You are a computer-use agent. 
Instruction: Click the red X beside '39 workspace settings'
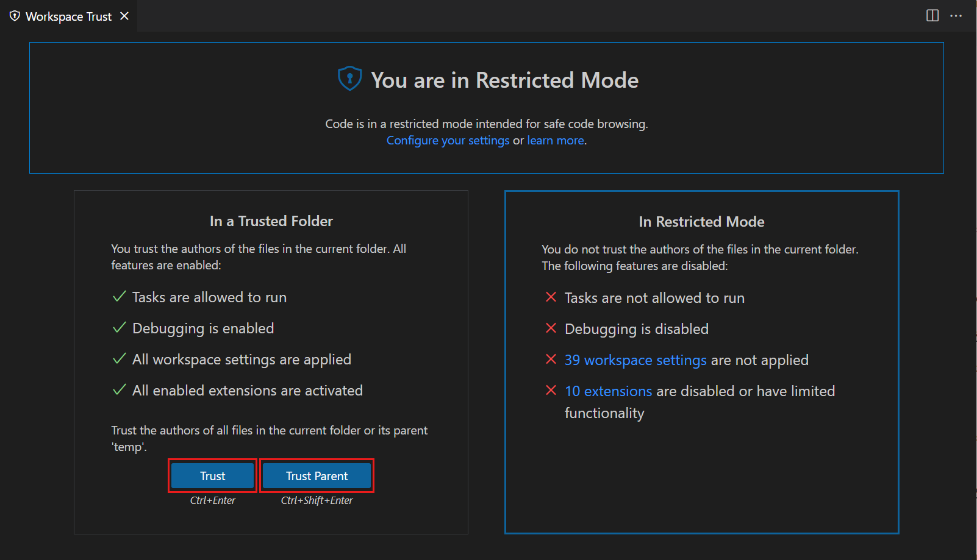tap(551, 360)
